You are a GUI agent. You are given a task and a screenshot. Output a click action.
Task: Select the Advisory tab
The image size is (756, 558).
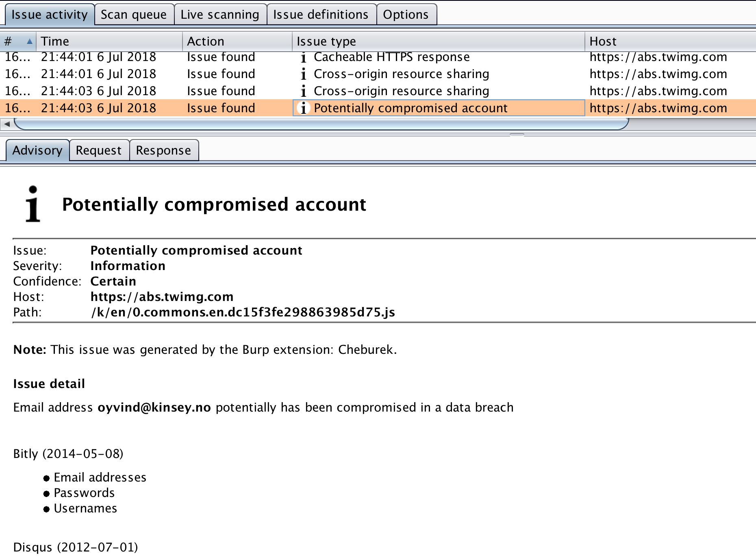37,150
